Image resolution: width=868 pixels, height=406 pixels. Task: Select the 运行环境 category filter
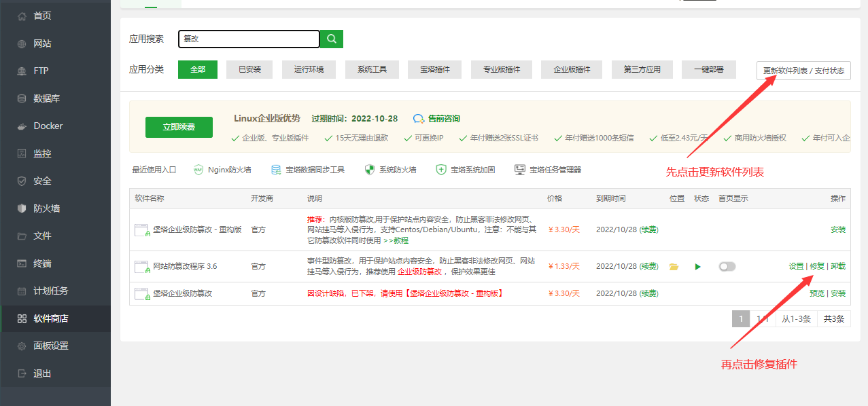click(x=309, y=69)
